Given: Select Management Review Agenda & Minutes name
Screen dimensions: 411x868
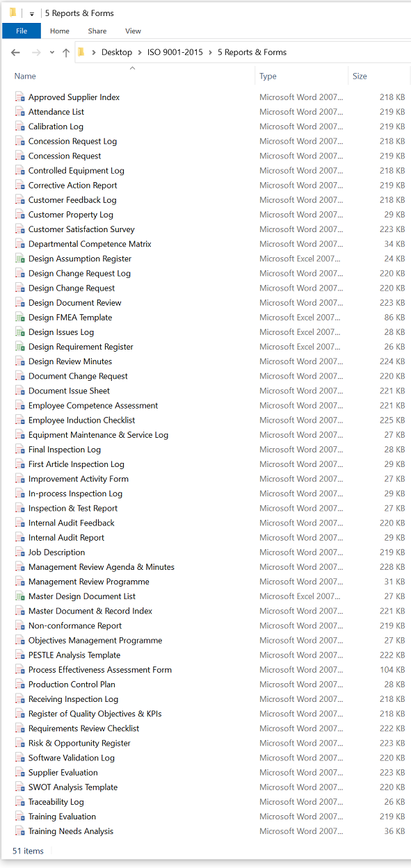Looking at the screenshot, I should (102, 567).
